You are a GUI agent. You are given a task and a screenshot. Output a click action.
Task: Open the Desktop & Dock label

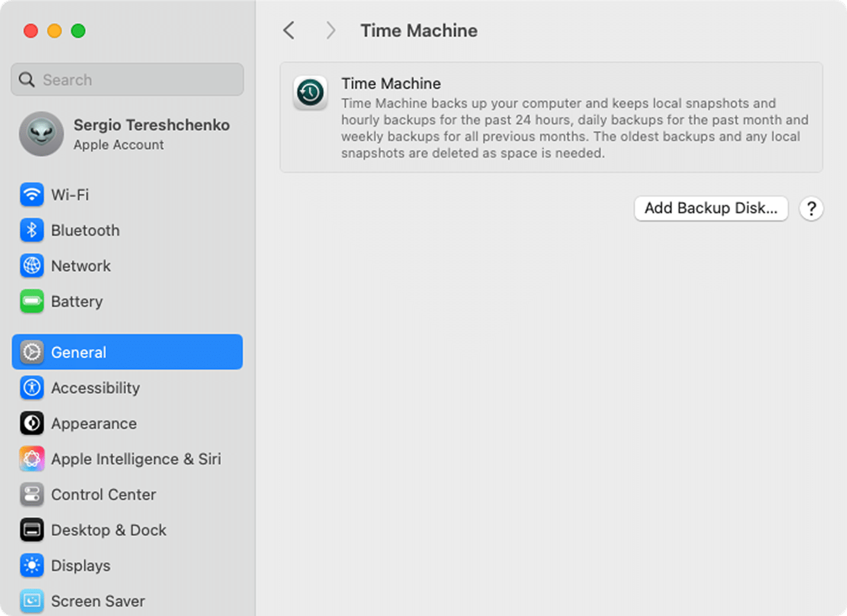tap(108, 530)
